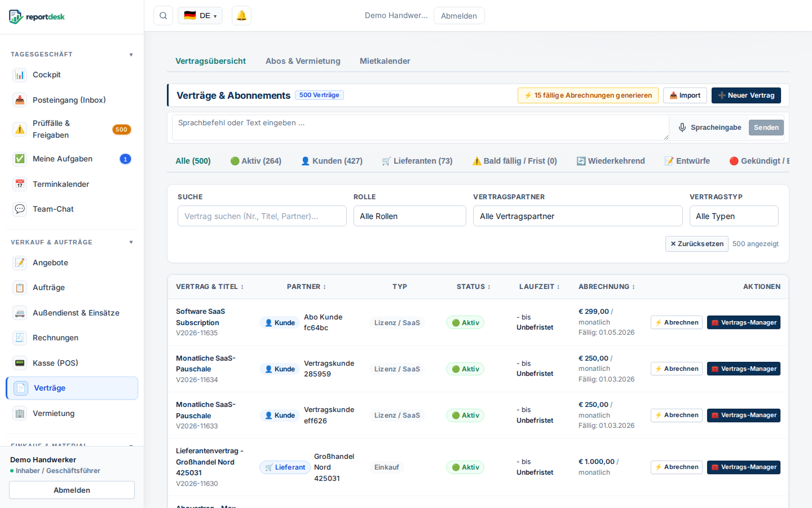
Task: Open the Alle Typen dropdown
Action: [734, 216]
